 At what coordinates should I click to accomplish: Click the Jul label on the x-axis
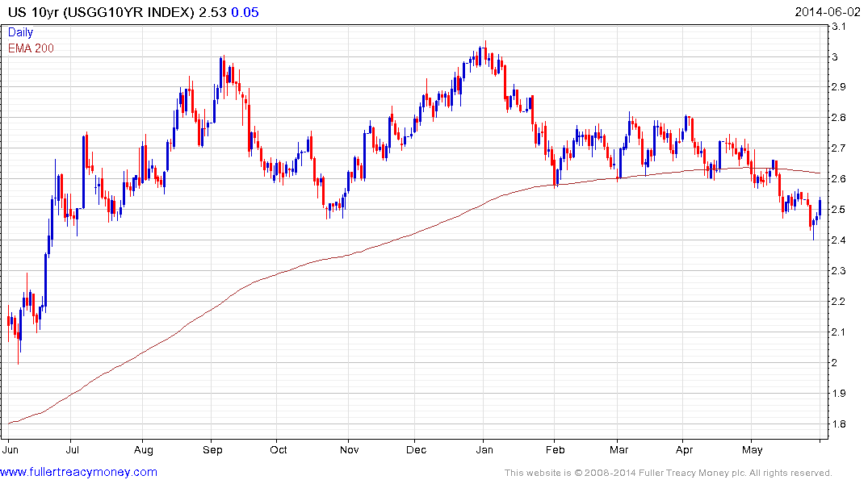(x=72, y=449)
